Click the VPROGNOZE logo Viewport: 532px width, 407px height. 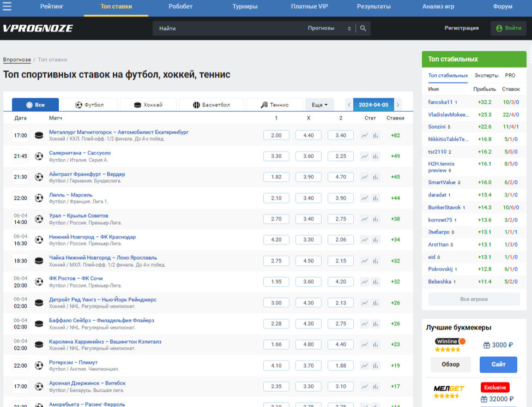tap(38, 28)
